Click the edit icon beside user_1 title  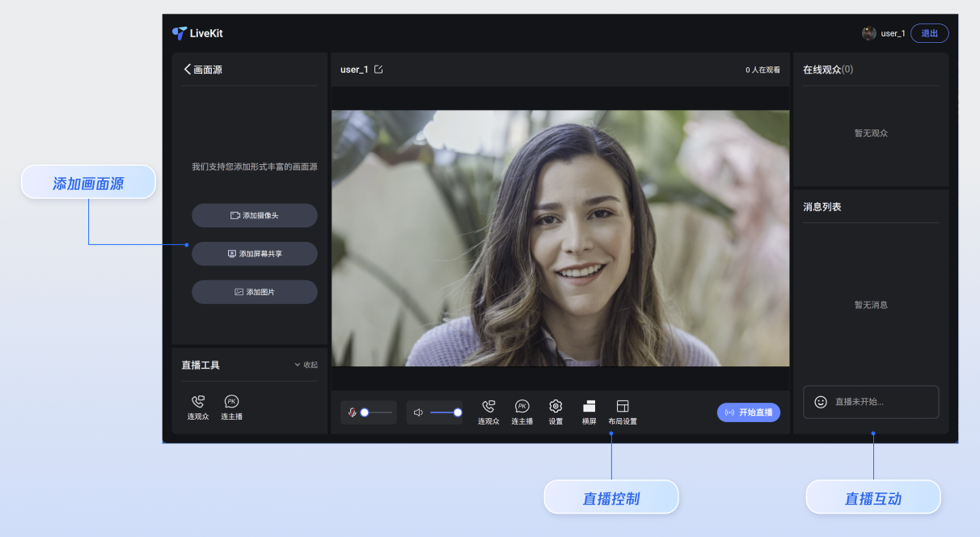(x=378, y=70)
